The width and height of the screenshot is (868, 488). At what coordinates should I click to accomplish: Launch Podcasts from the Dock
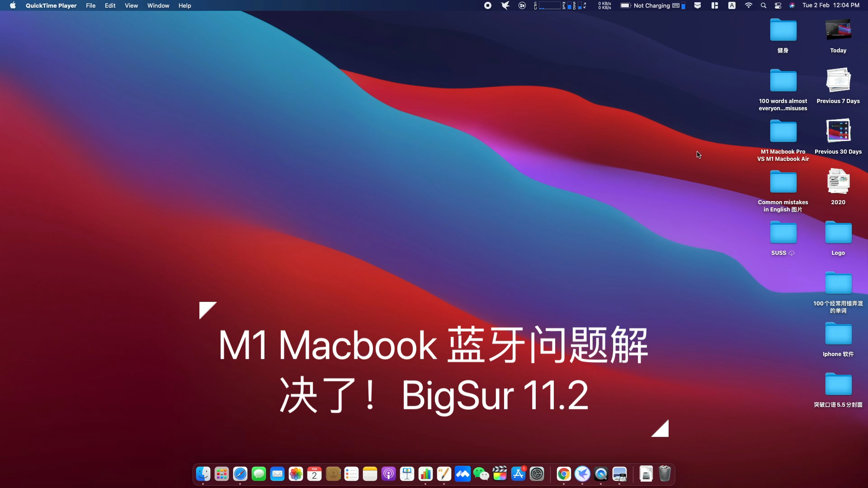click(388, 474)
